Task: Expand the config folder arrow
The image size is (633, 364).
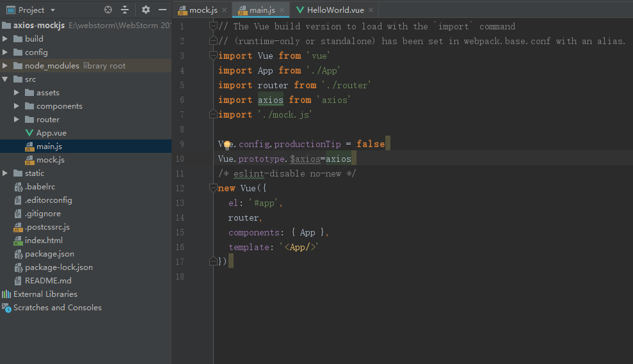Action: point(5,52)
